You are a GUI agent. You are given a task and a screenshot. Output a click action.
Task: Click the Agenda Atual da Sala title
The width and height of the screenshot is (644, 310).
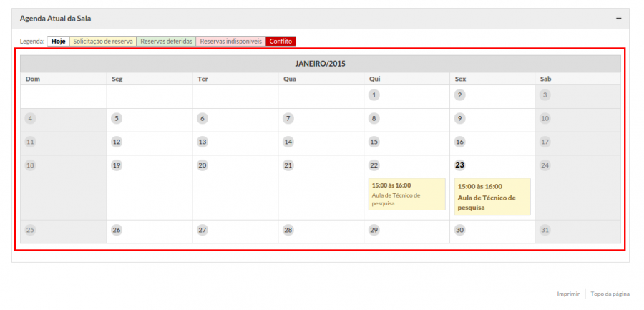click(x=55, y=19)
